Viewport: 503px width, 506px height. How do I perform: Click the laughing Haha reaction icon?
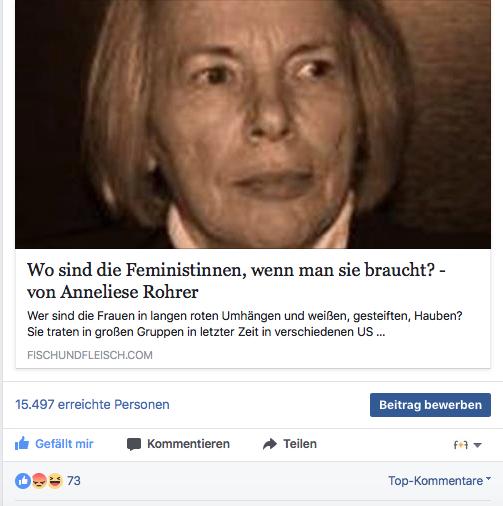(55, 481)
